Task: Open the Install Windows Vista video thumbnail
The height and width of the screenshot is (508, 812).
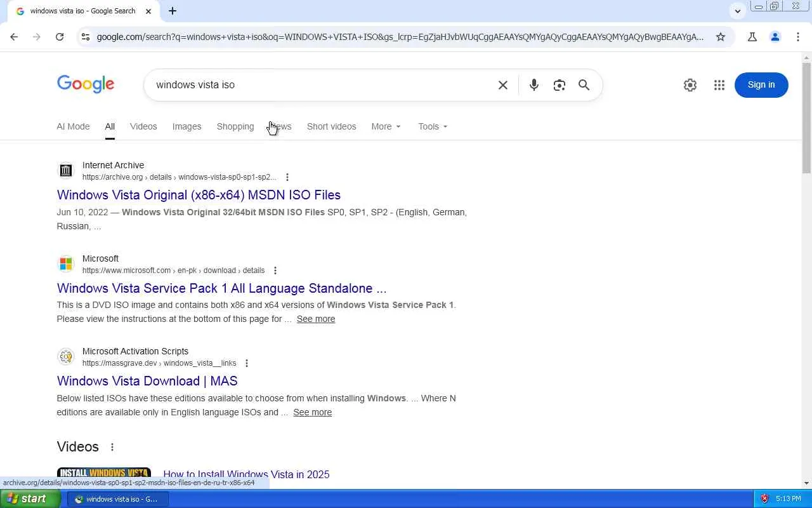Action: point(104,473)
